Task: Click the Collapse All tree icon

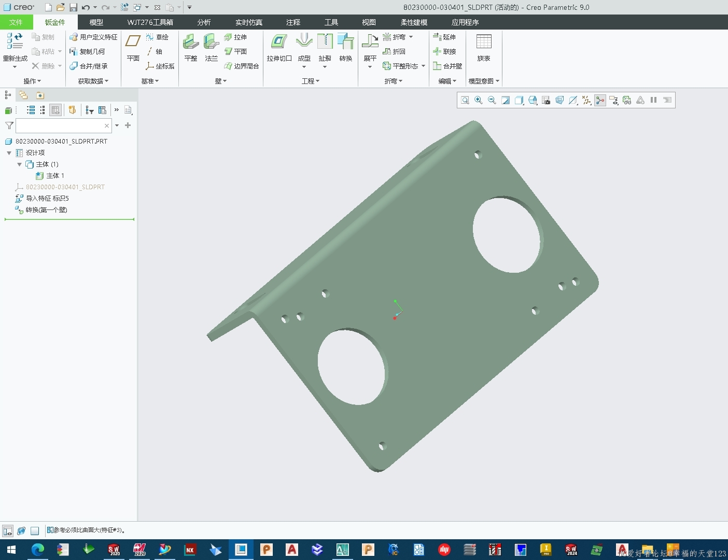Action: pos(42,110)
